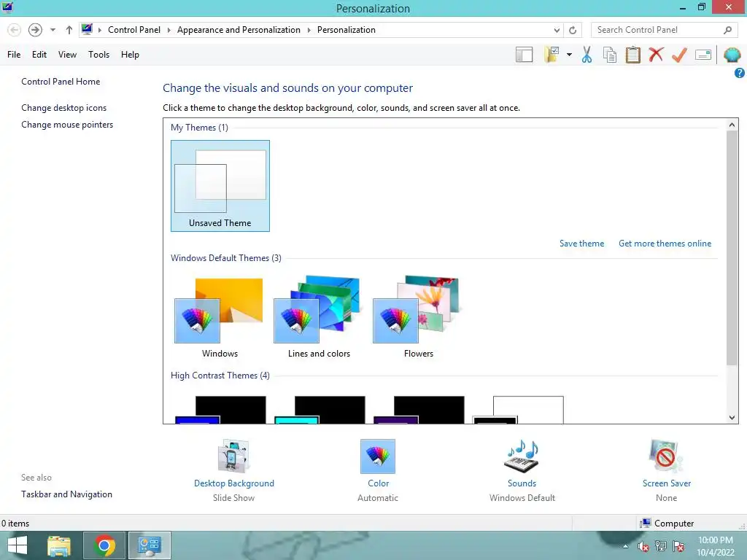Select the Flowers theme
Viewport: 747px width, 560px height.
[x=418, y=317]
